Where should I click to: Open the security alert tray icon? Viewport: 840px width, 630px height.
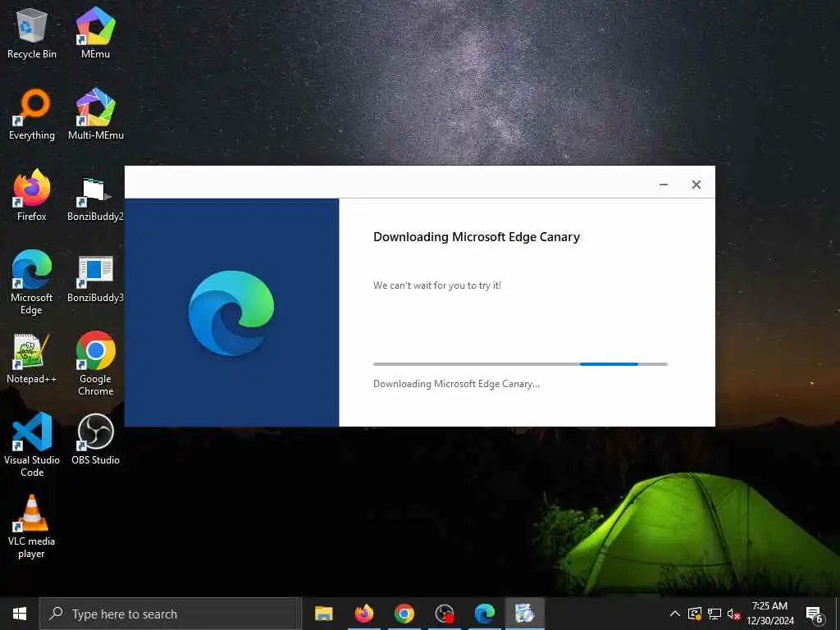click(x=695, y=614)
